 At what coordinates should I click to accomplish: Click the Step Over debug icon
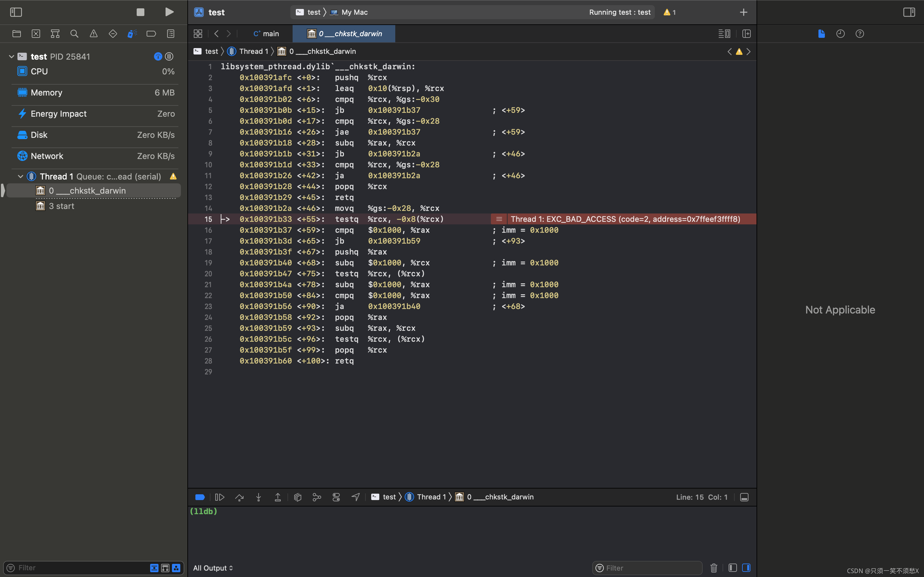(239, 497)
